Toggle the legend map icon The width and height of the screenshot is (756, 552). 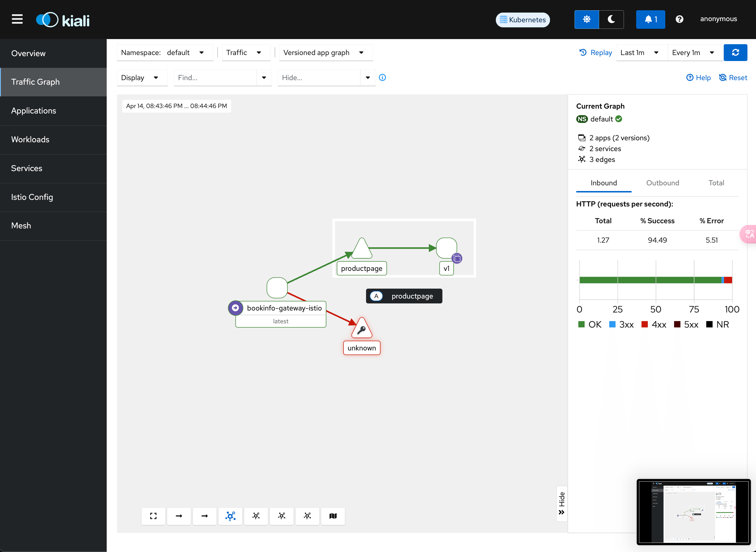pos(333,516)
